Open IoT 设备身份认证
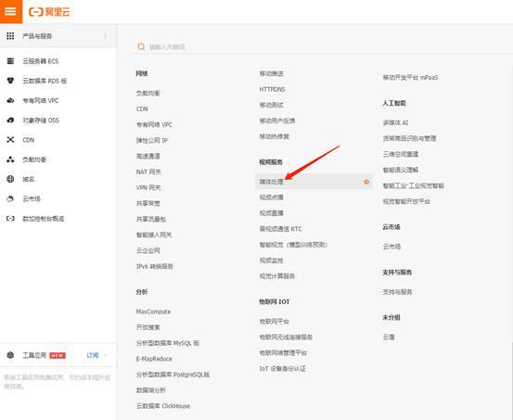This screenshot has width=513, height=420. (x=283, y=368)
